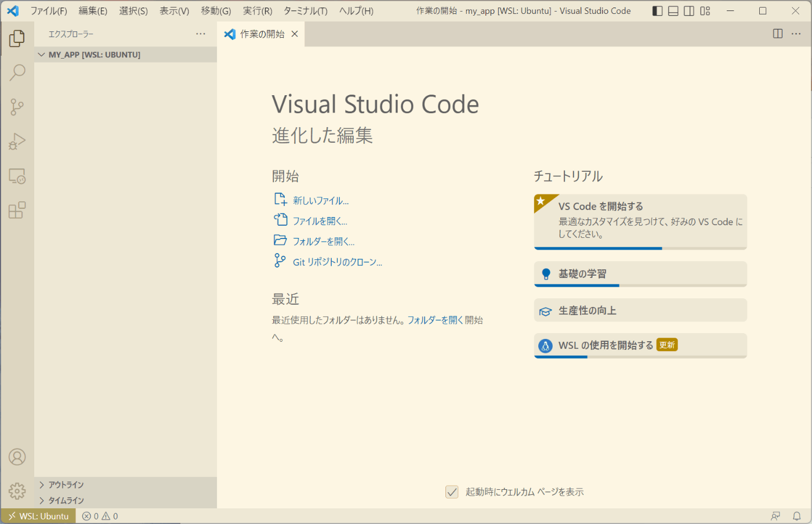Open the 編集(E) menu
Viewport: 812px width, 524px height.
pyautogui.click(x=93, y=11)
